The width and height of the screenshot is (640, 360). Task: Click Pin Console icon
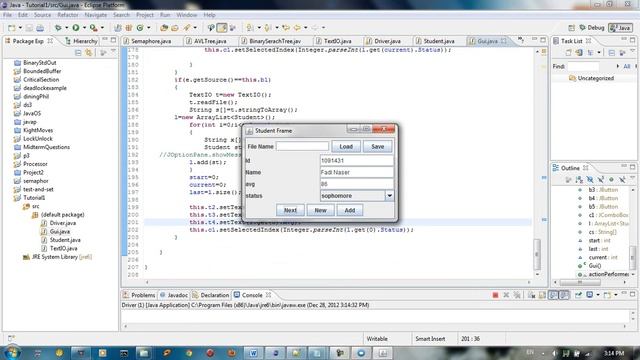click(x=578, y=295)
